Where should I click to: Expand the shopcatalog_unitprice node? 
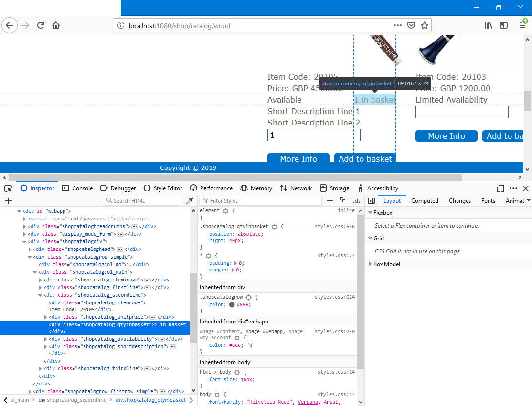[45, 317]
